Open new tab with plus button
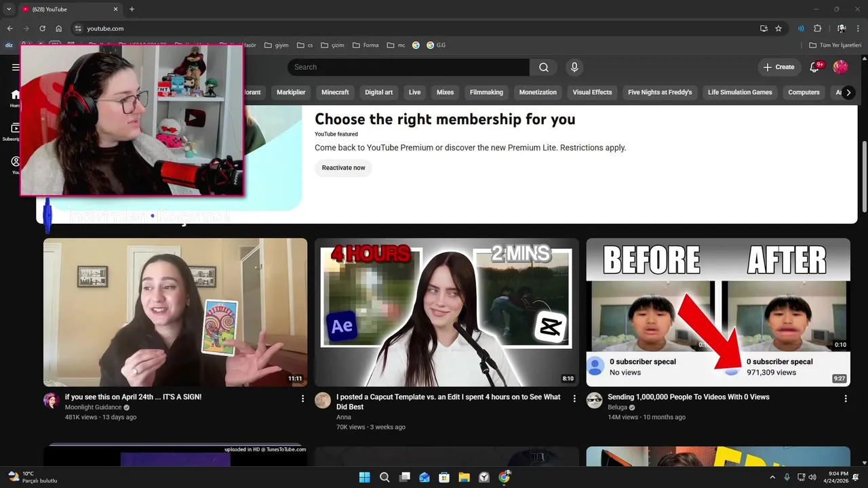Viewport: 868px width, 488px height. tap(132, 9)
